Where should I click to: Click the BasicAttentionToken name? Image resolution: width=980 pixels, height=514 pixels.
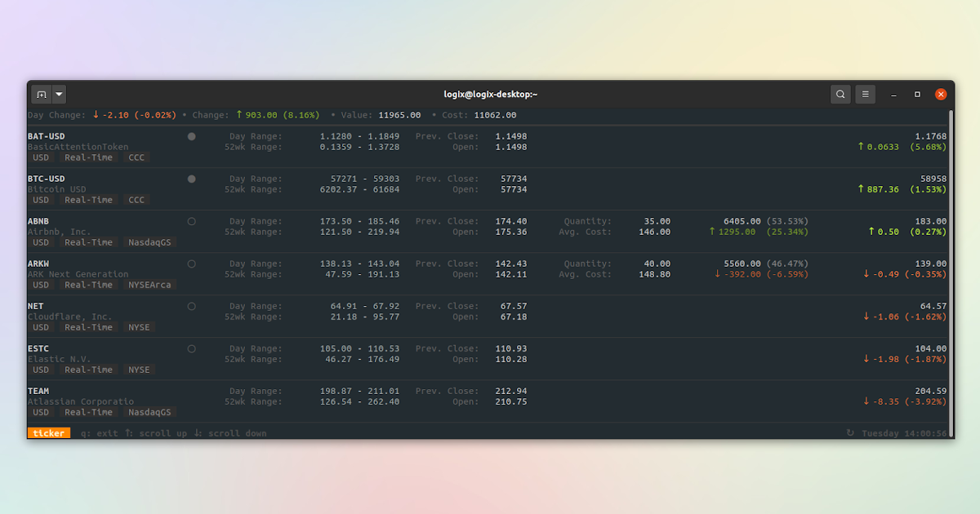click(x=78, y=147)
